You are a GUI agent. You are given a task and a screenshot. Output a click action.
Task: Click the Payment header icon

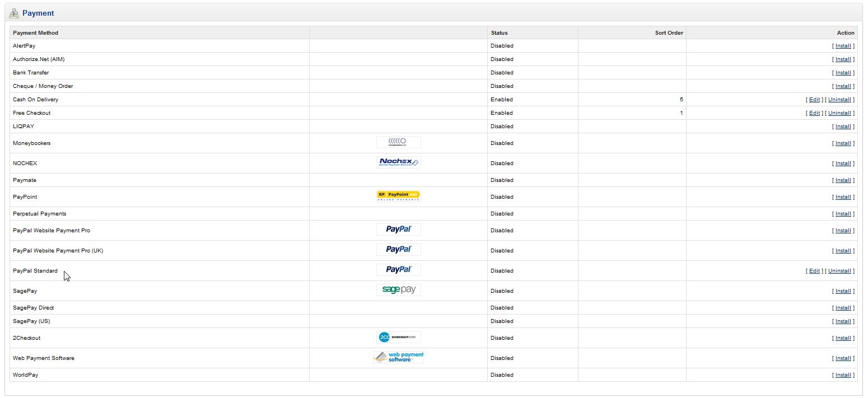pyautogui.click(x=14, y=13)
